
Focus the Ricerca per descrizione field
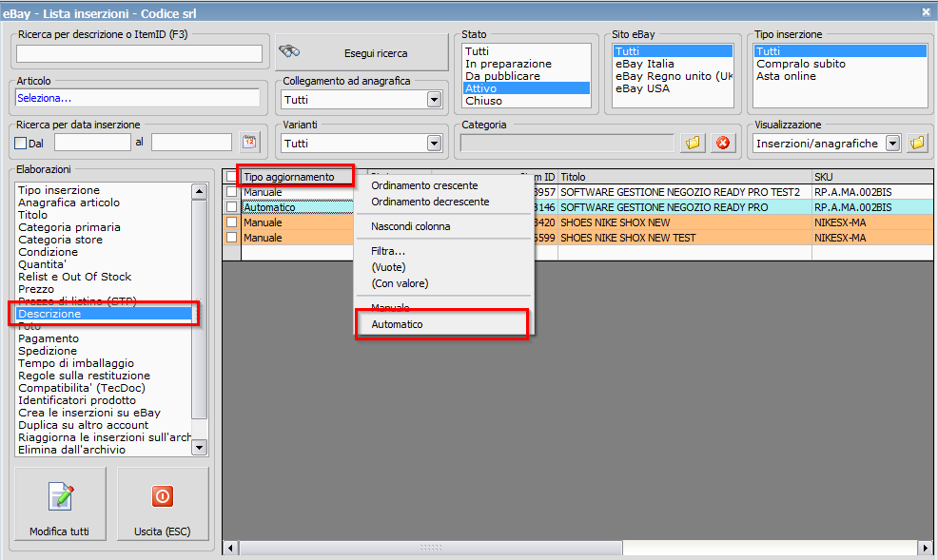[140, 54]
